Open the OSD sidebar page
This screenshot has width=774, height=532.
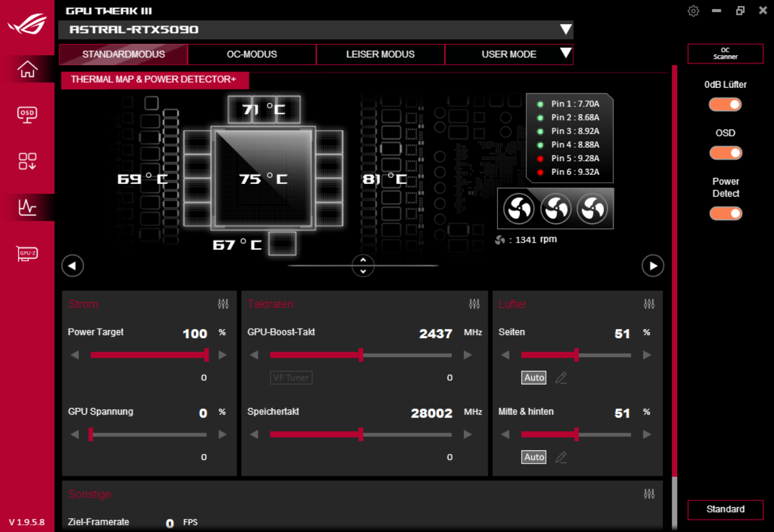click(x=27, y=114)
